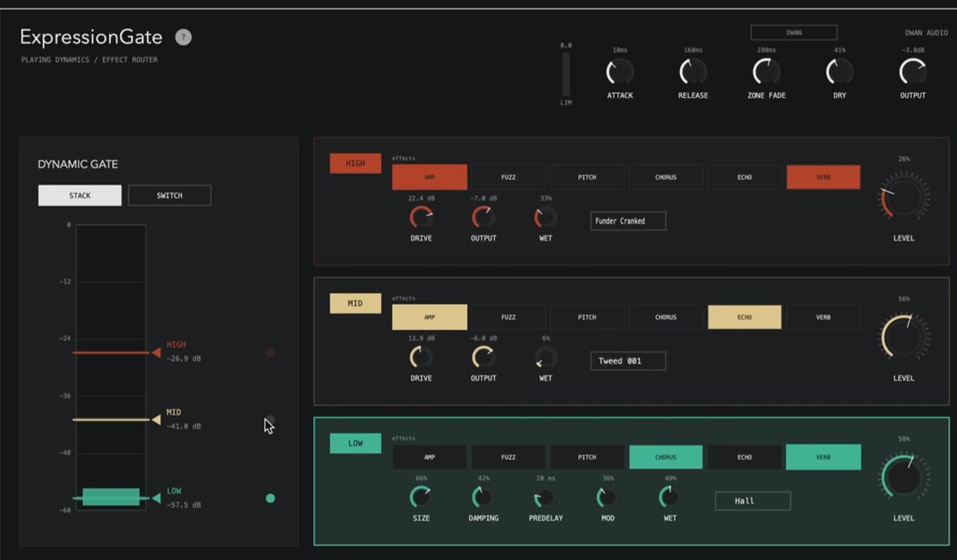957x560 pixels.
Task: Click the MID zone WET knob
Action: coord(545,358)
